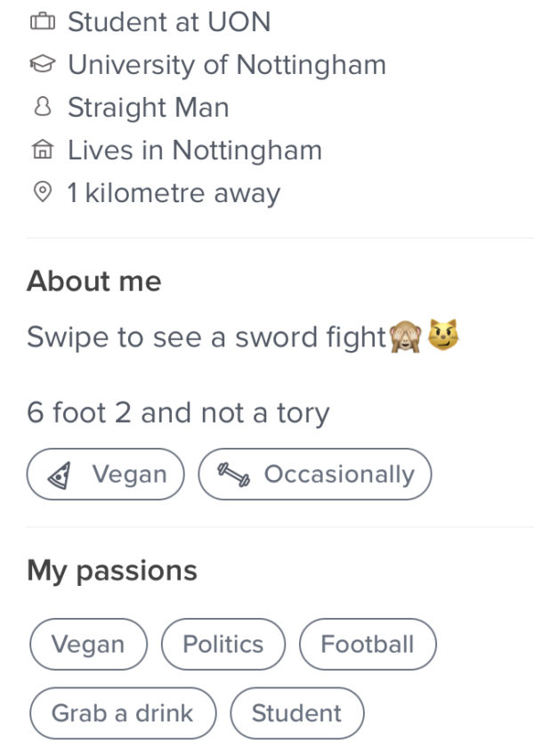The height and width of the screenshot is (756, 534).
Task: Select the Vegan diet chip in About me
Action: tap(106, 474)
